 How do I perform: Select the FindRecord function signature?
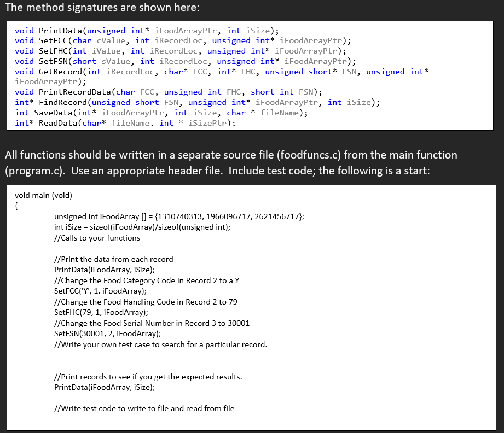coord(192,102)
